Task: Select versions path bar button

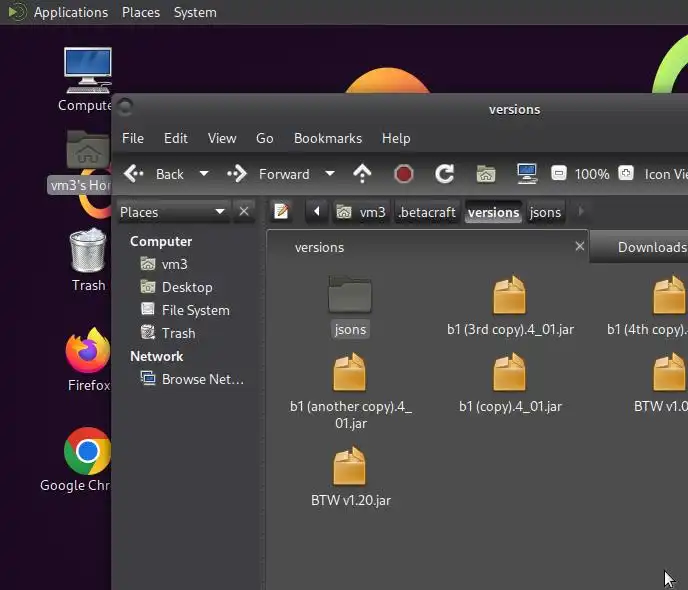Action: pos(493,212)
